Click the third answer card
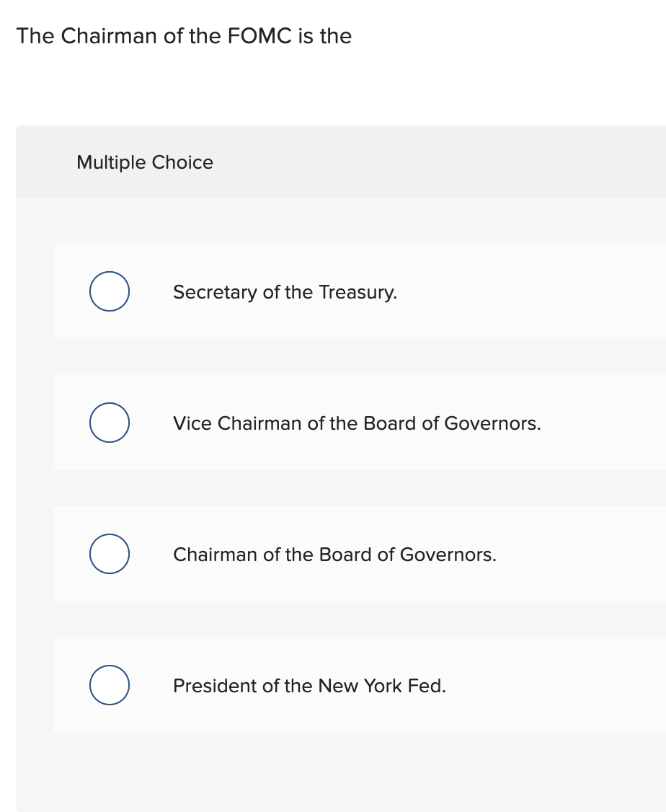 point(360,554)
